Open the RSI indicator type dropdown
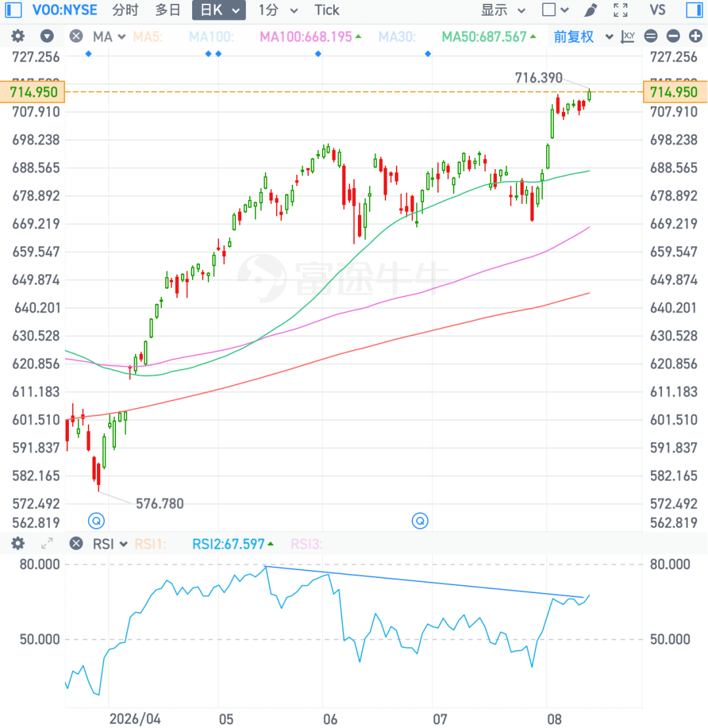Image resolution: width=708 pixels, height=728 pixels. [110, 544]
